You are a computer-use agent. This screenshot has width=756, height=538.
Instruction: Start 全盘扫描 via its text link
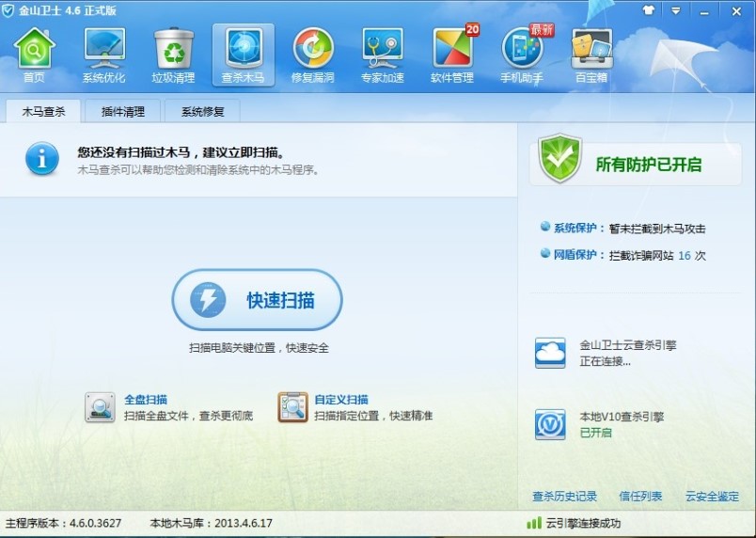[146, 400]
